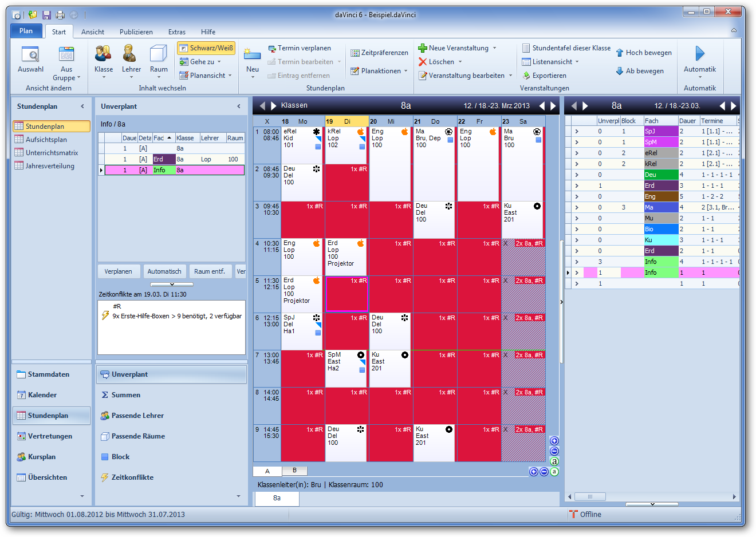Click the Auswahl magnifier icon
The height and width of the screenshot is (537, 756).
30,55
